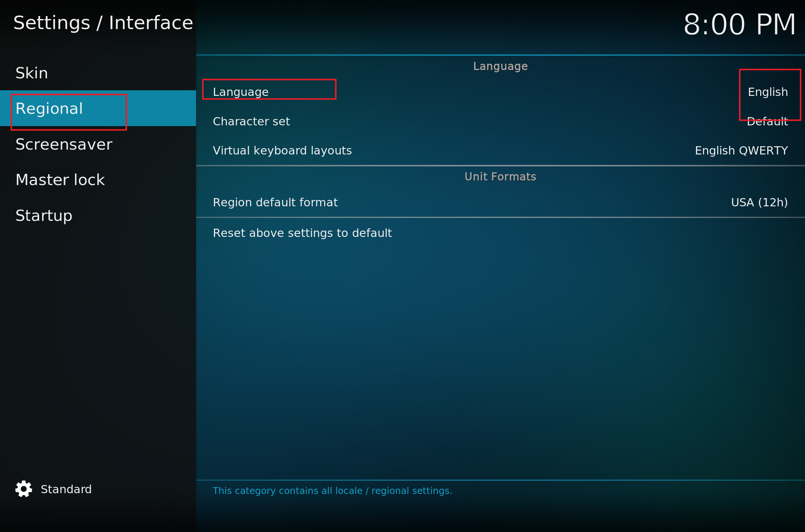Open the Character set option
The width and height of the screenshot is (805, 532).
500,121
